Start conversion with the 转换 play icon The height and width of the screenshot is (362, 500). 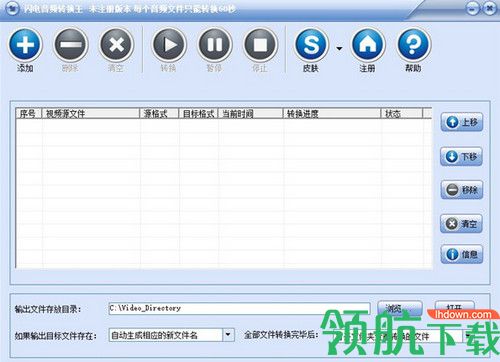pyautogui.click(x=169, y=44)
